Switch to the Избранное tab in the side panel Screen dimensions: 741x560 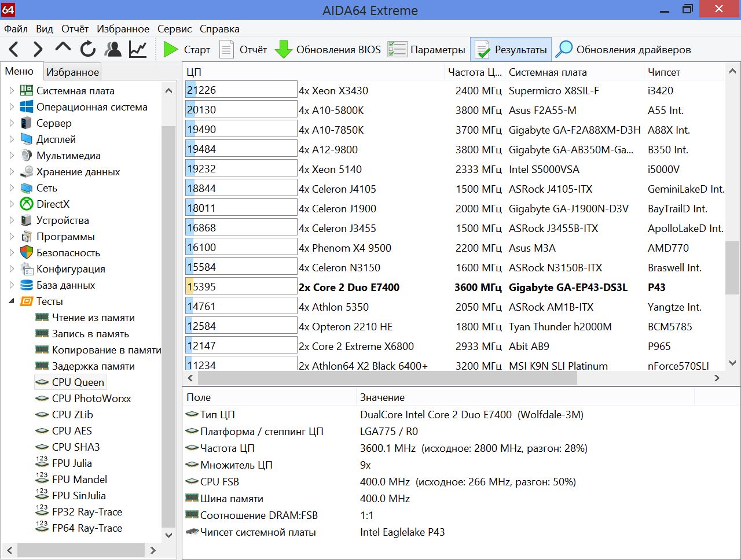pos(73,72)
